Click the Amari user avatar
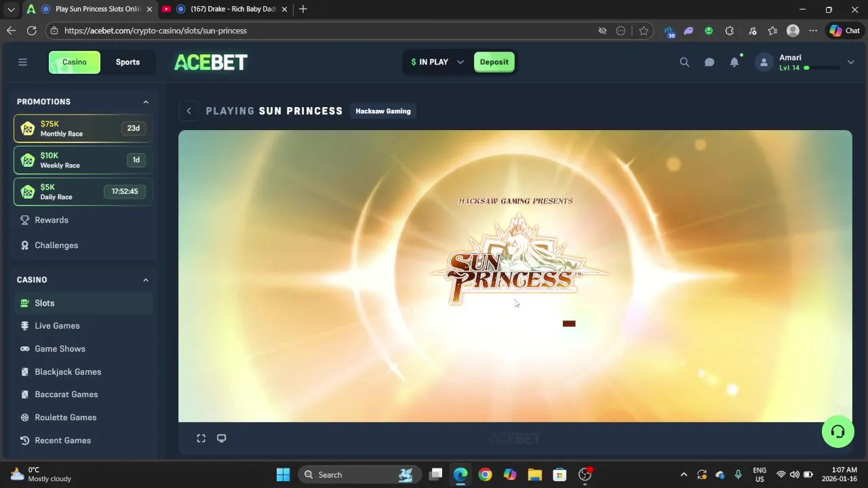The image size is (868, 488). (x=764, y=62)
